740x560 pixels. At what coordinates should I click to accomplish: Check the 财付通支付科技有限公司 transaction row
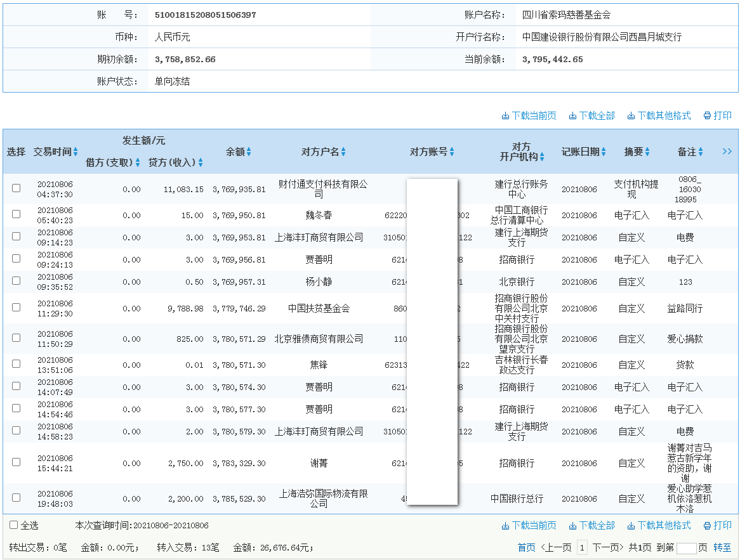click(x=16, y=186)
